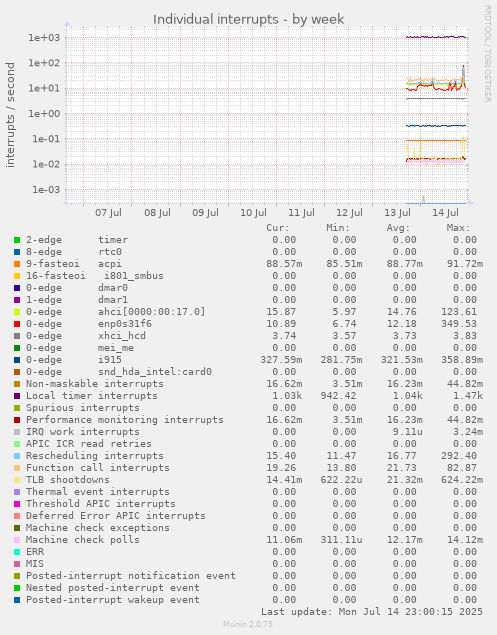Viewport: 497px width, 635px height.
Task: Click the gray xhci_hcd legend swatch
Action: pyautogui.click(x=17, y=336)
